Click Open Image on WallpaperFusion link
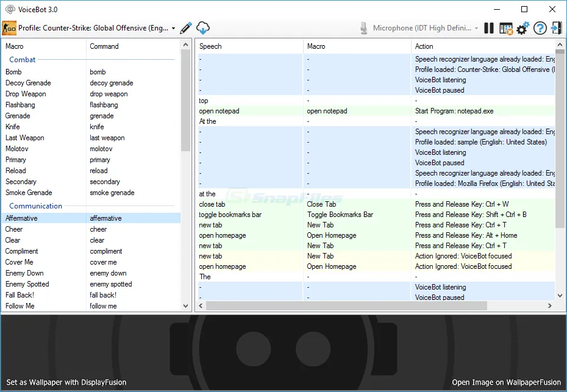 (x=506, y=382)
